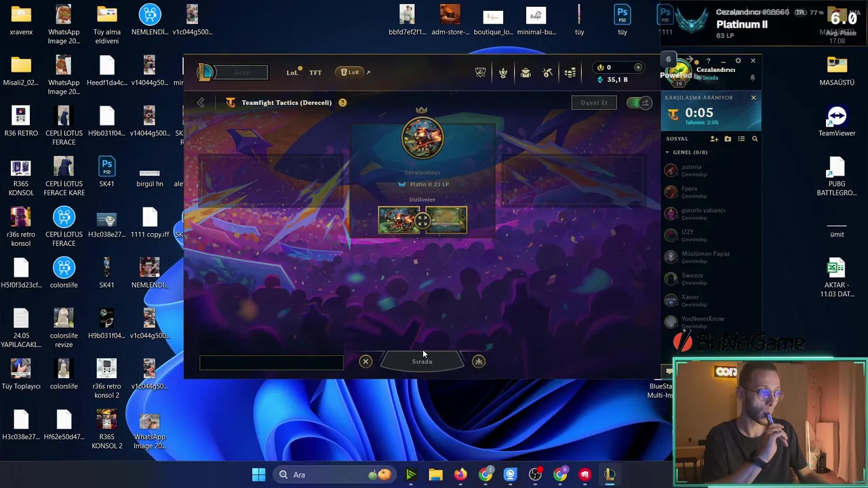Click the Davet Et button
This screenshot has width=868, height=488.
click(x=594, y=102)
